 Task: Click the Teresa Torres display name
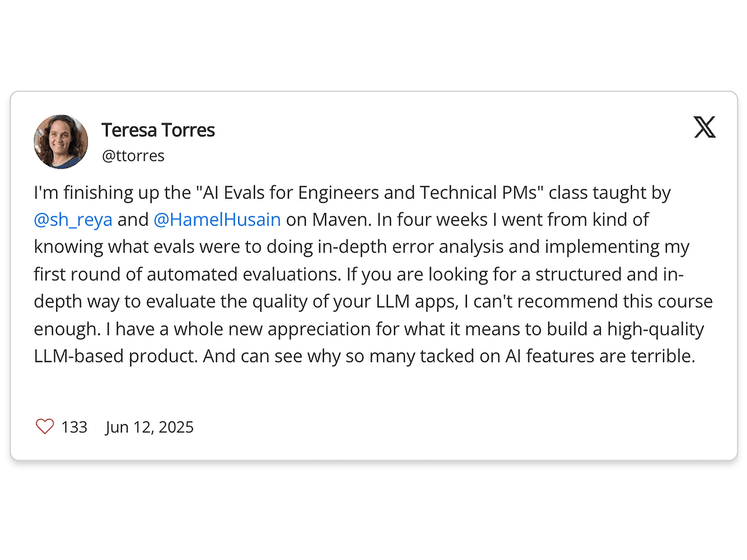(x=158, y=129)
